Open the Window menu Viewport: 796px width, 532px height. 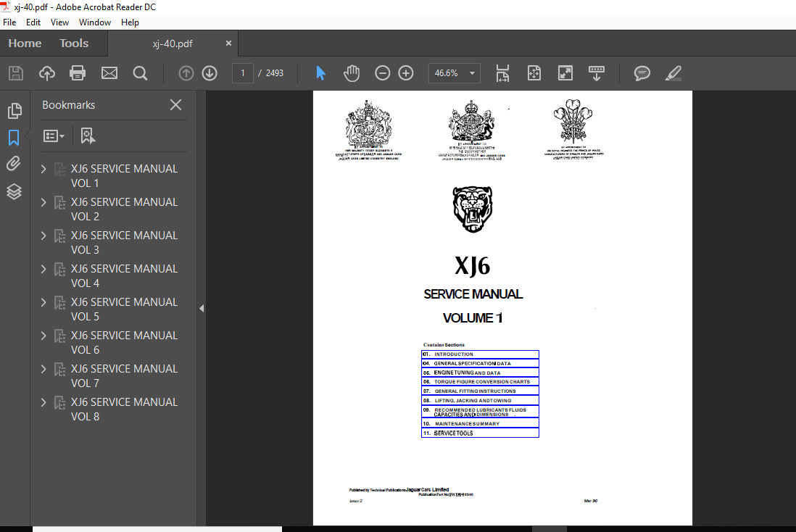(x=95, y=22)
